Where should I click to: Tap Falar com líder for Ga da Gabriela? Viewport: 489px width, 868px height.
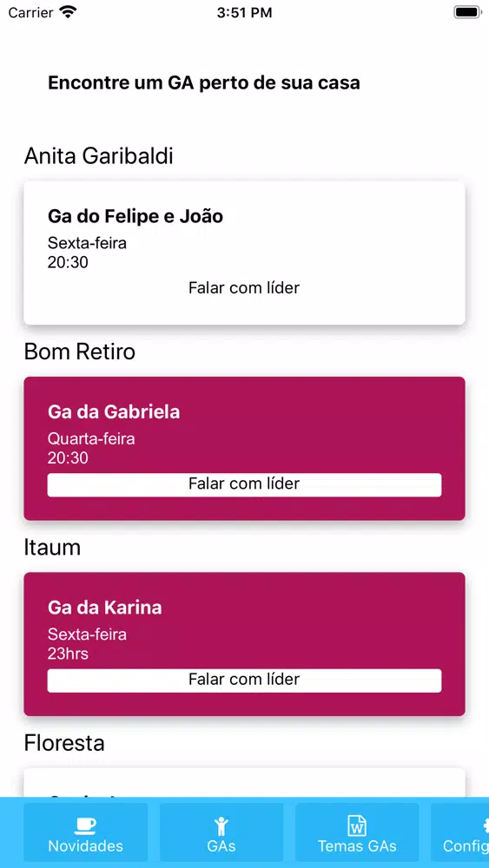click(x=244, y=484)
